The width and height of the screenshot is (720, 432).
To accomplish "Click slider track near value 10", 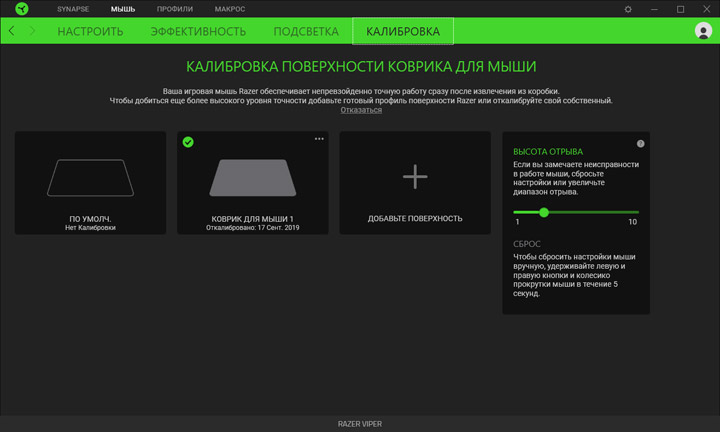I will coord(634,212).
